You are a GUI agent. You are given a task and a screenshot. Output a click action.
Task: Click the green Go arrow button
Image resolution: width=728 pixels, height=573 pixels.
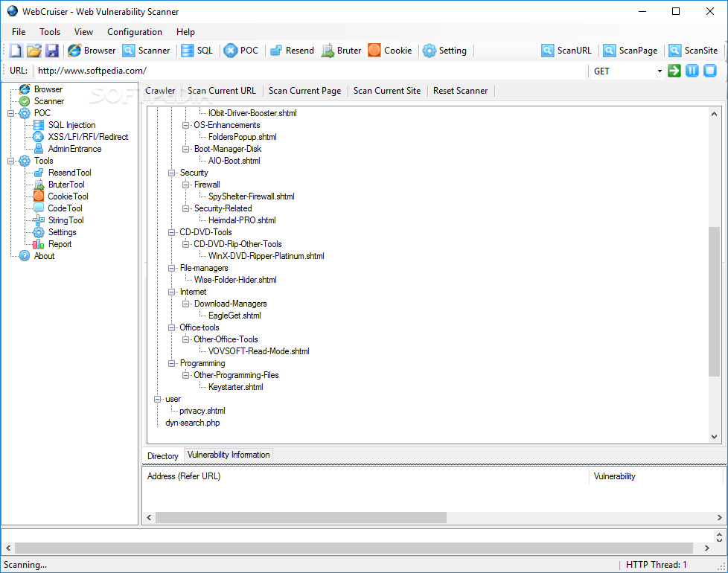point(674,71)
